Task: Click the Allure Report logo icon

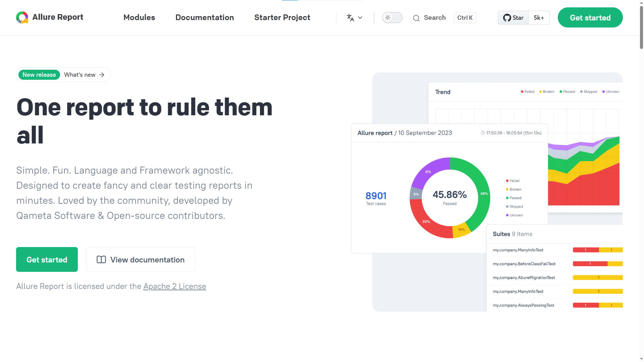Action: point(22,17)
